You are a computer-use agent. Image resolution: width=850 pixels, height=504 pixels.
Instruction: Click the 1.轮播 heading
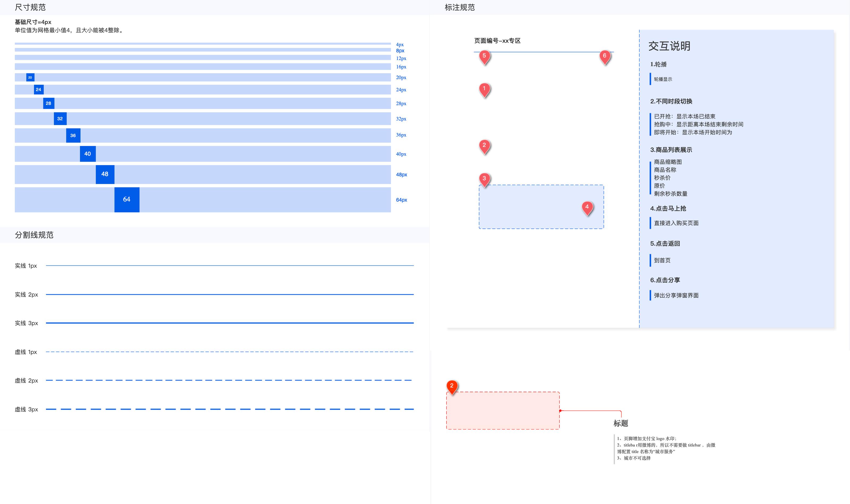tap(658, 64)
